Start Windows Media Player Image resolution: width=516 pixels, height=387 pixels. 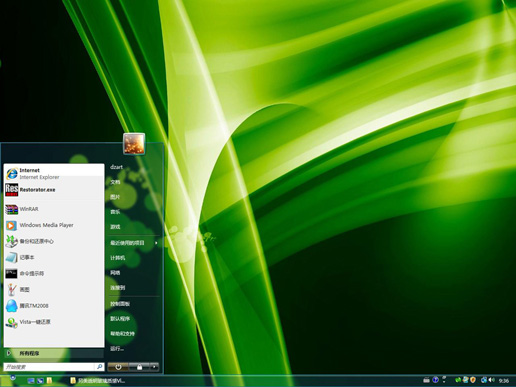(54, 225)
